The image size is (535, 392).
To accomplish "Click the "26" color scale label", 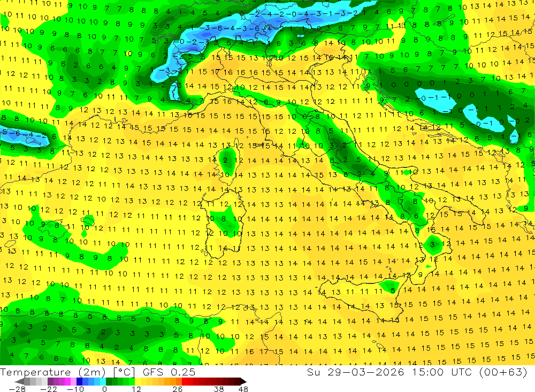I will [x=178, y=389].
